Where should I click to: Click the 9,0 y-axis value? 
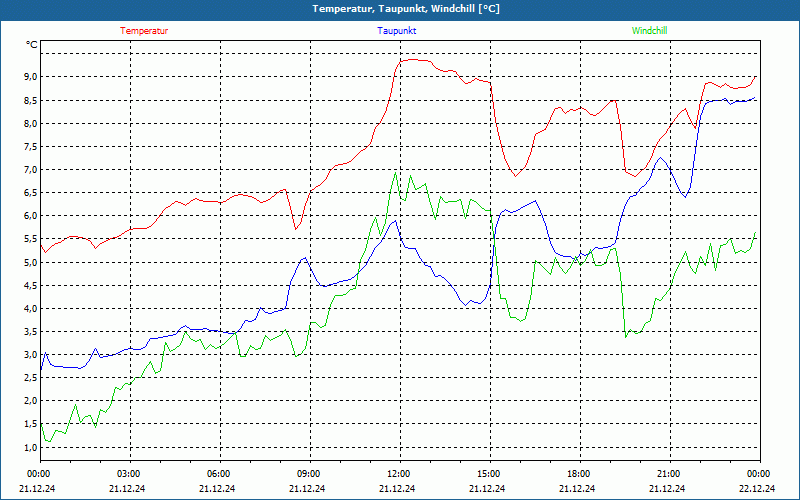tap(32, 77)
